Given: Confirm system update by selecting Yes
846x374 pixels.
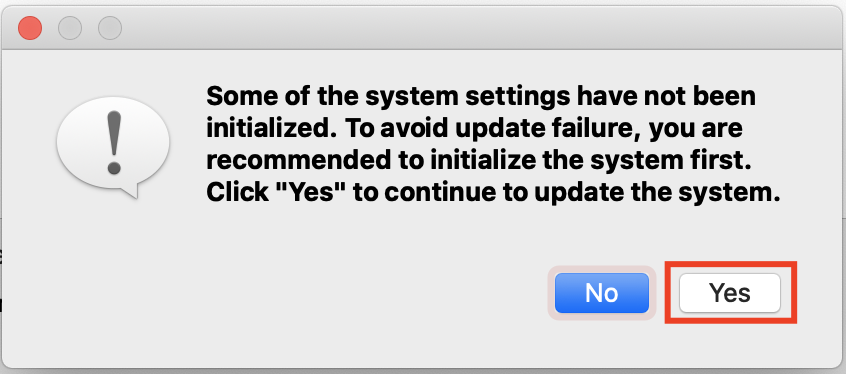Looking at the screenshot, I should click(x=729, y=293).
